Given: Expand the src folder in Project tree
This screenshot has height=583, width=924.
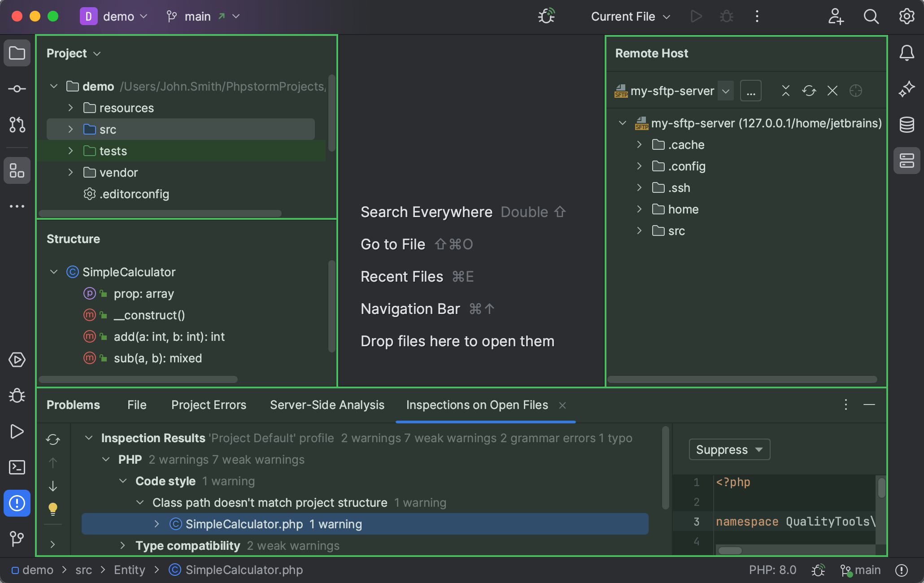Looking at the screenshot, I should (x=70, y=129).
